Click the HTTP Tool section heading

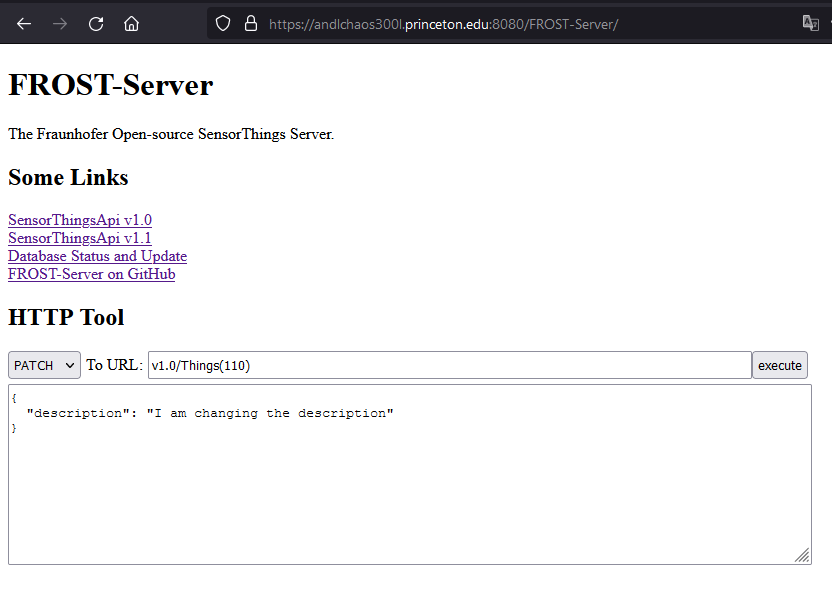point(66,318)
